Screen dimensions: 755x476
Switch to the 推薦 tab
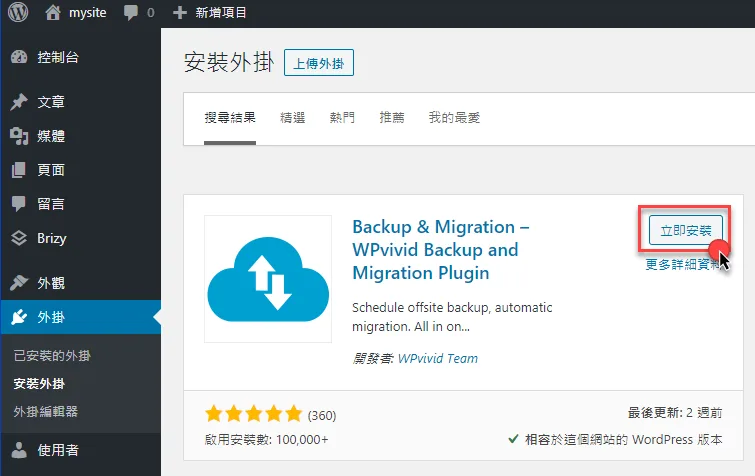pyautogui.click(x=391, y=118)
